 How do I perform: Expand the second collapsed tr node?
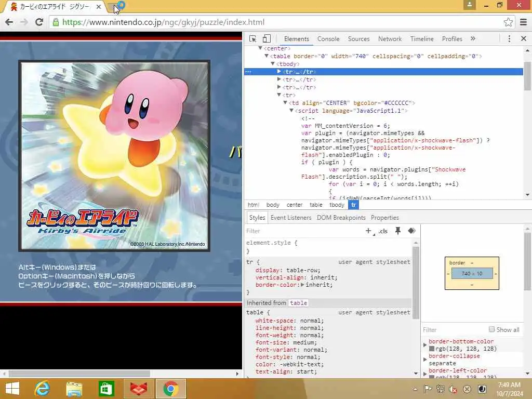click(279, 79)
